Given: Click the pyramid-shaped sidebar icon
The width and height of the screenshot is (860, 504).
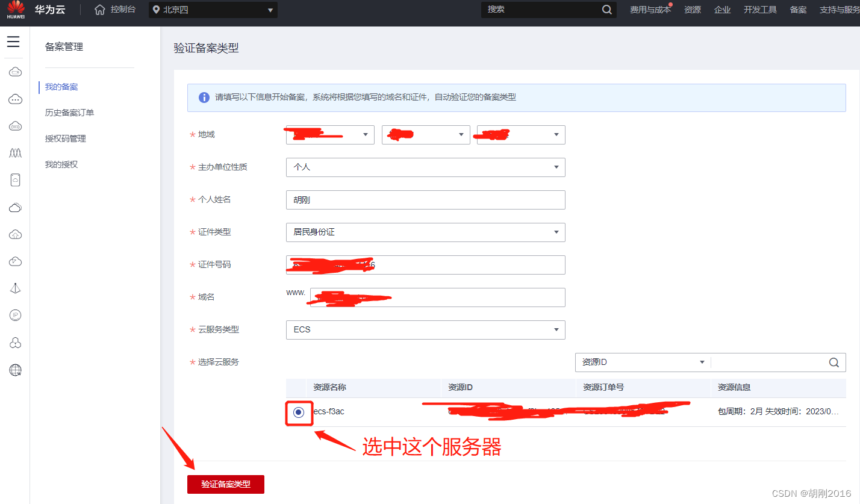Looking at the screenshot, I should pyautogui.click(x=16, y=288).
